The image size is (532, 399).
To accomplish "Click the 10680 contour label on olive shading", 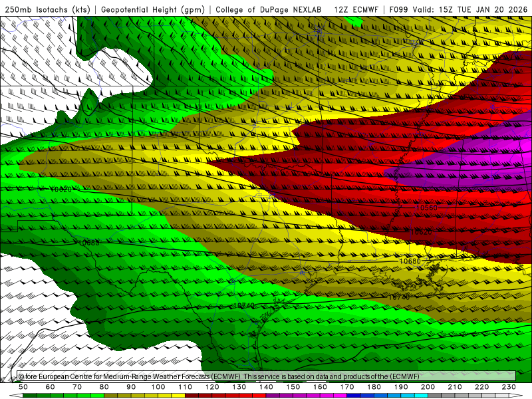I will 410,261.
